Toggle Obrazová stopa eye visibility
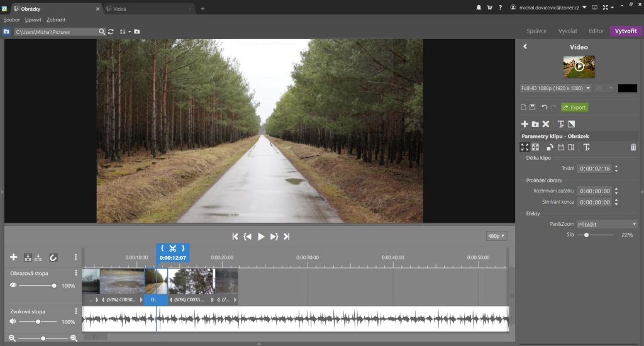Image resolution: width=644 pixels, height=346 pixels. click(x=13, y=285)
